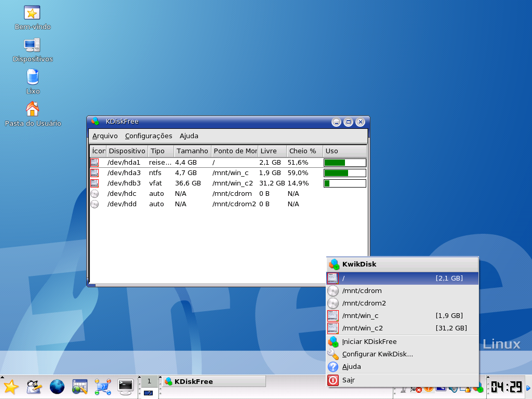Sort by the Ícone column header
Screen dimensions: 532x399
pos(98,151)
